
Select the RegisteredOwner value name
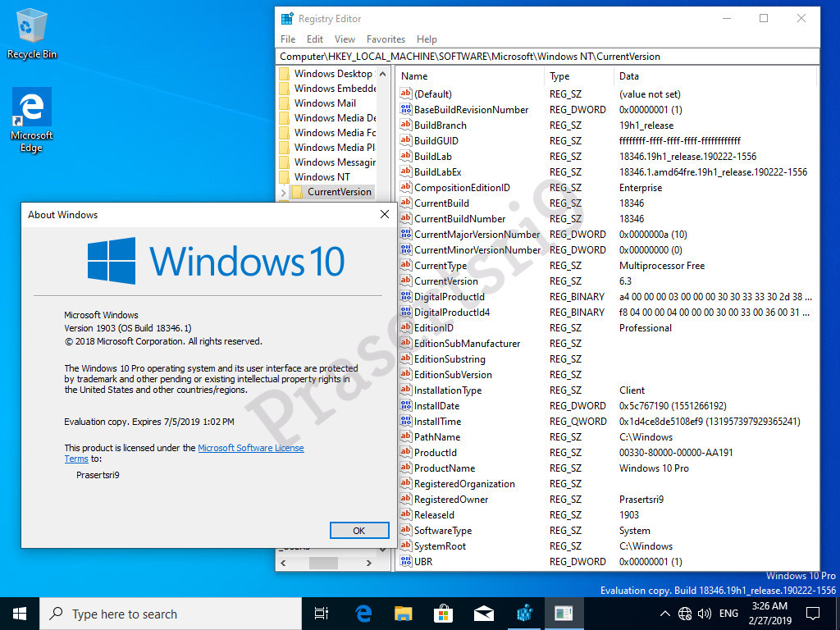[x=451, y=500]
